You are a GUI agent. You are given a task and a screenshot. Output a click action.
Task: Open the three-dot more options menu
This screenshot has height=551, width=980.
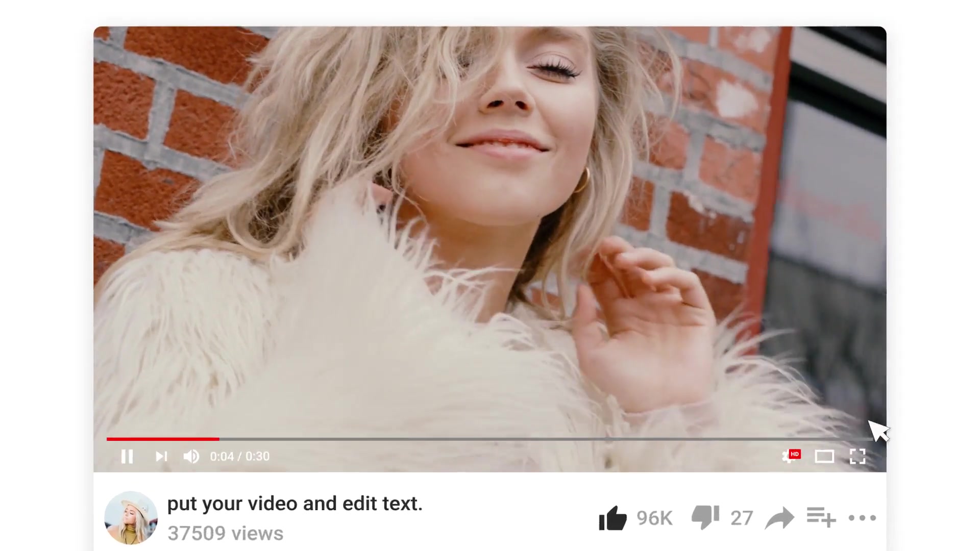coord(862,518)
